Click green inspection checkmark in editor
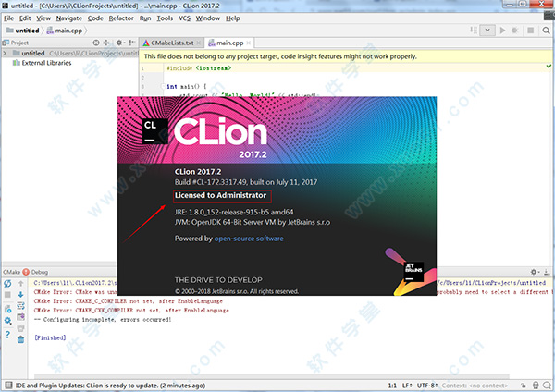 [549, 67]
